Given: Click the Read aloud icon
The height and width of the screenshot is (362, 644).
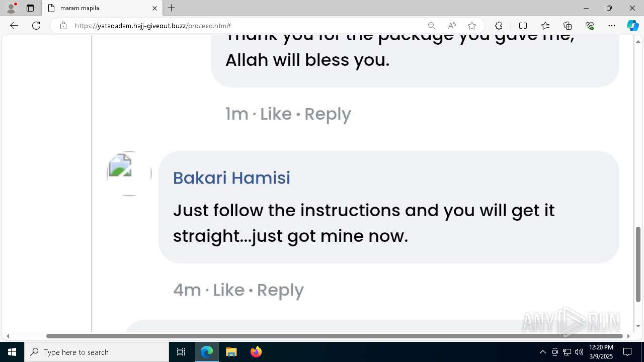Looking at the screenshot, I should (452, 26).
